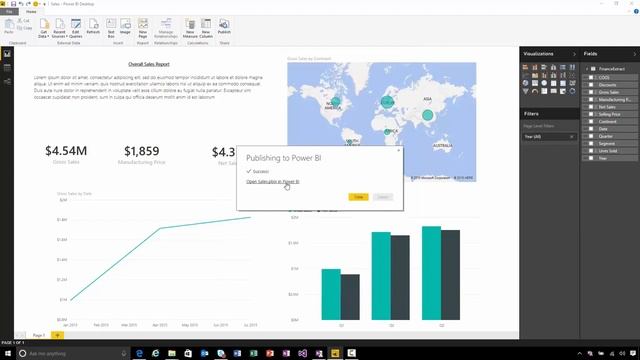Click the Windows Start button

[7, 353]
